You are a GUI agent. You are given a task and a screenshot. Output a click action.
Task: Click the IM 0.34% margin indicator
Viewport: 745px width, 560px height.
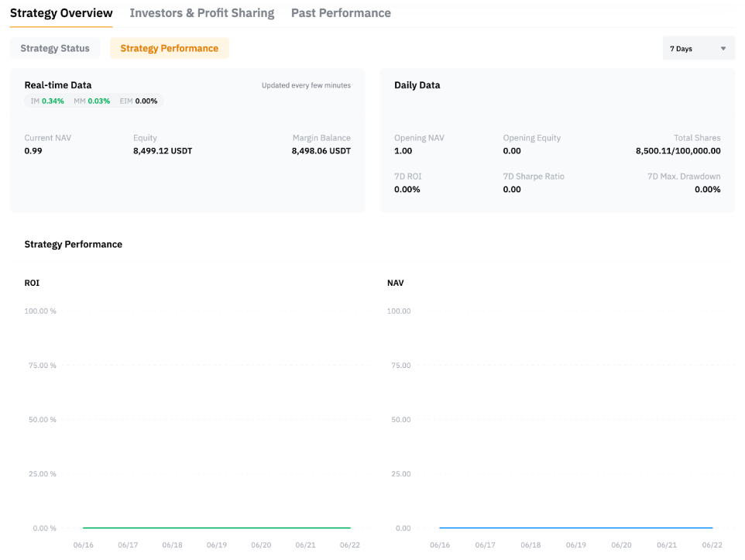pos(47,101)
